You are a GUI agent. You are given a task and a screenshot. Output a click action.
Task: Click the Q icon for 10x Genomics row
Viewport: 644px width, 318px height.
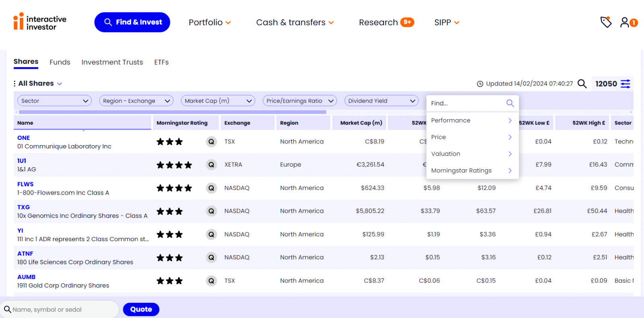pos(211,211)
